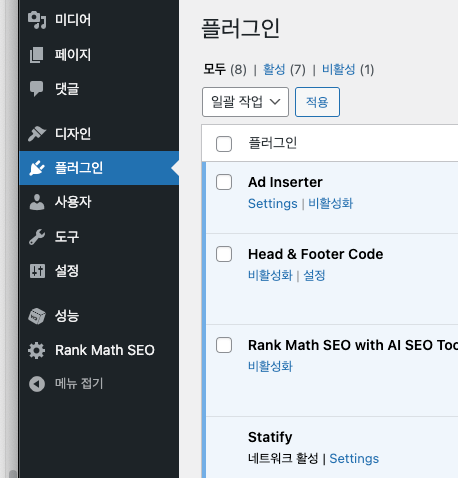The width and height of the screenshot is (458, 478).
Task: Collapse menu with 메뉴 접기 arrow icon
Action: [x=37, y=384]
